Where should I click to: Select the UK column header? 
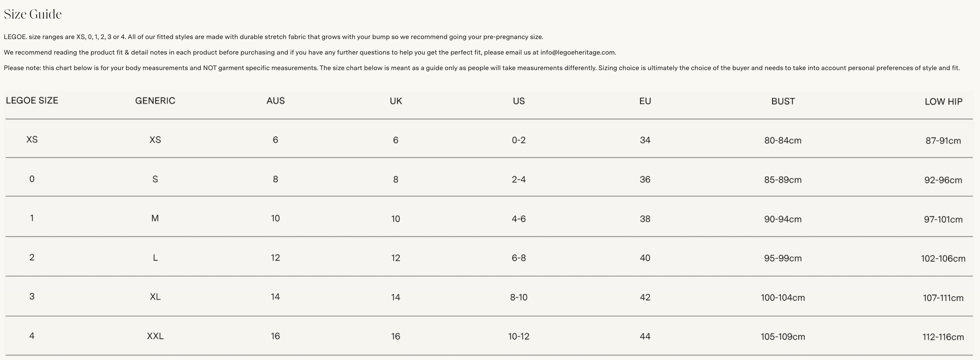tap(396, 101)
